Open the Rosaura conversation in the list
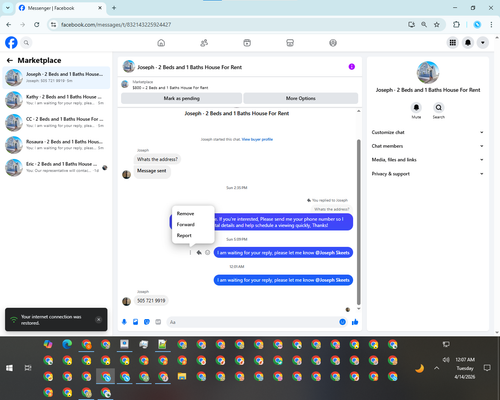 coord(56,145)
